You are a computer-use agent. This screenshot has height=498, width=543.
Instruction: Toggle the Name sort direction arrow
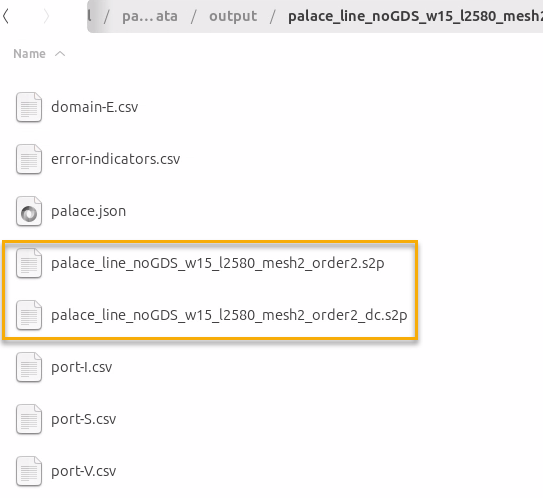tap(60, 54)
